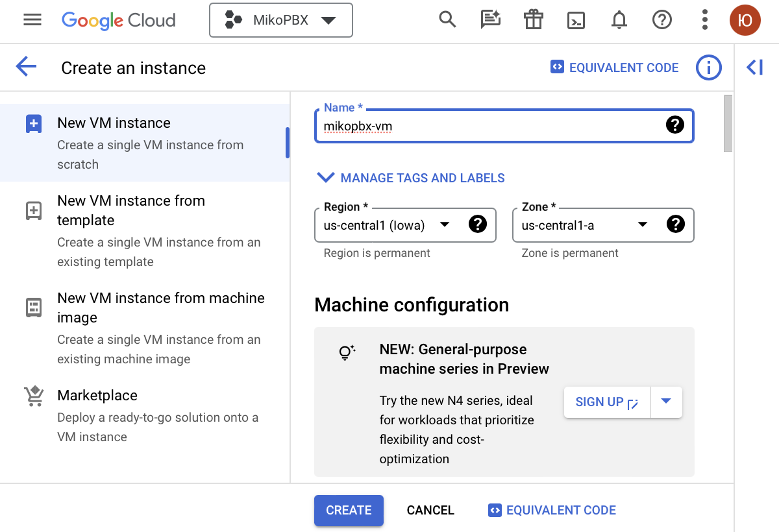This screenshot has height=532, width=779.
Task: Open the Gemini AI chat assistant icon
Action: coord(490,20)
